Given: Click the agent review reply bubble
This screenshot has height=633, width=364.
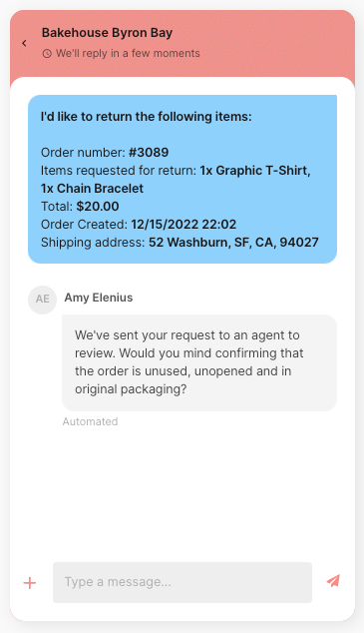Looking at the screenshot, I should pos(199,362).
